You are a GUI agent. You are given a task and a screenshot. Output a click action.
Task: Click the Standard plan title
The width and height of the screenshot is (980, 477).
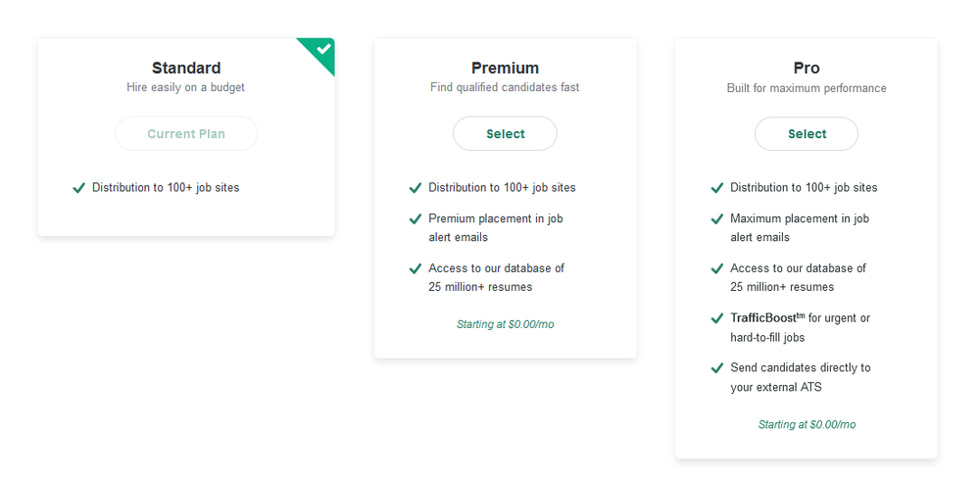[186, 69]
